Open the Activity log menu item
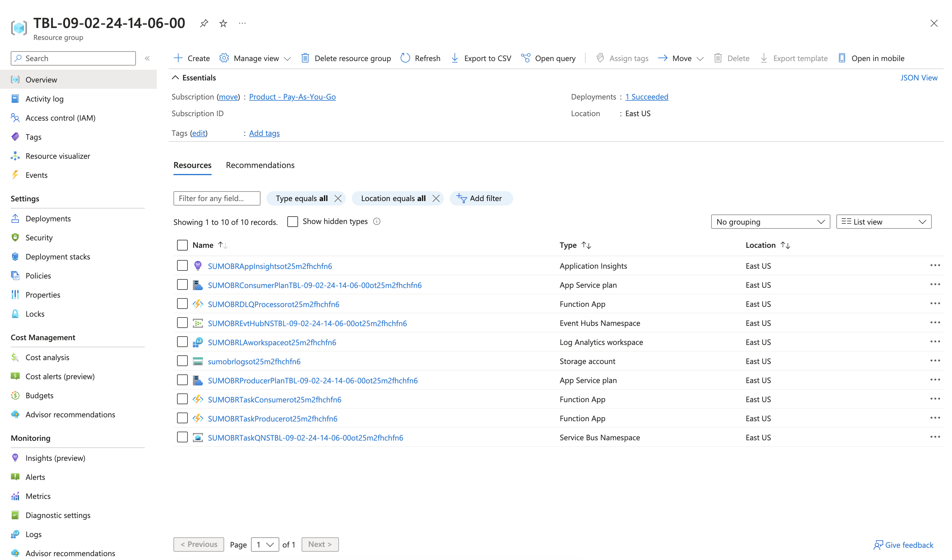The image size is (952, 560). (45, 99)
